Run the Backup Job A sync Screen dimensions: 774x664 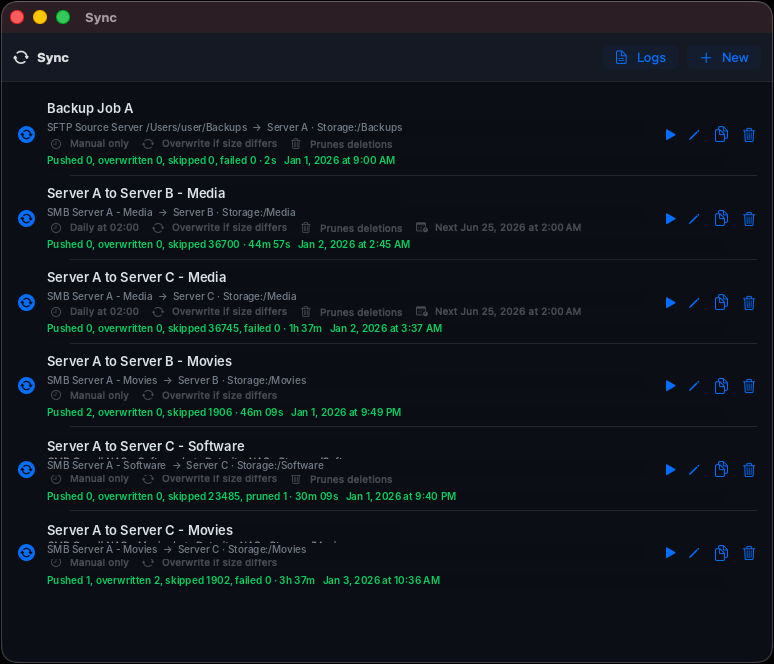670,135
